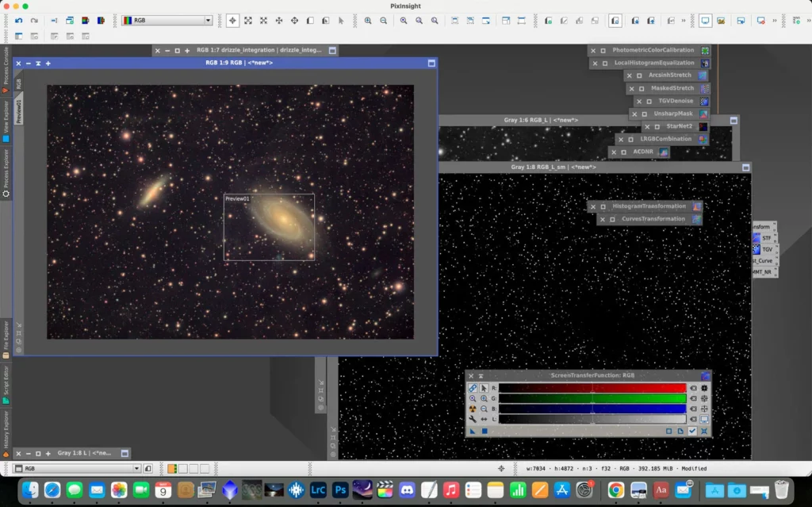The width and height of the screenshot is (812, 507).
Task: Click the undo arrow in the toolbar
Action: (19, 21)
